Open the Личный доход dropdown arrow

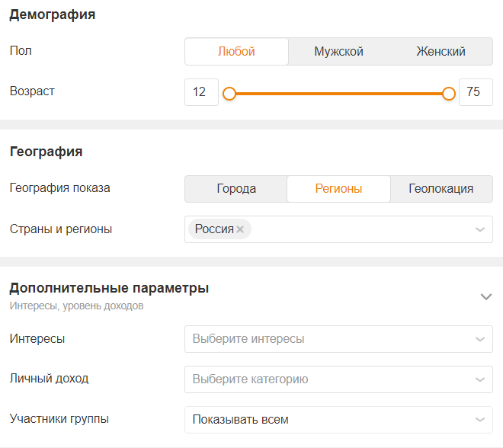479,379
